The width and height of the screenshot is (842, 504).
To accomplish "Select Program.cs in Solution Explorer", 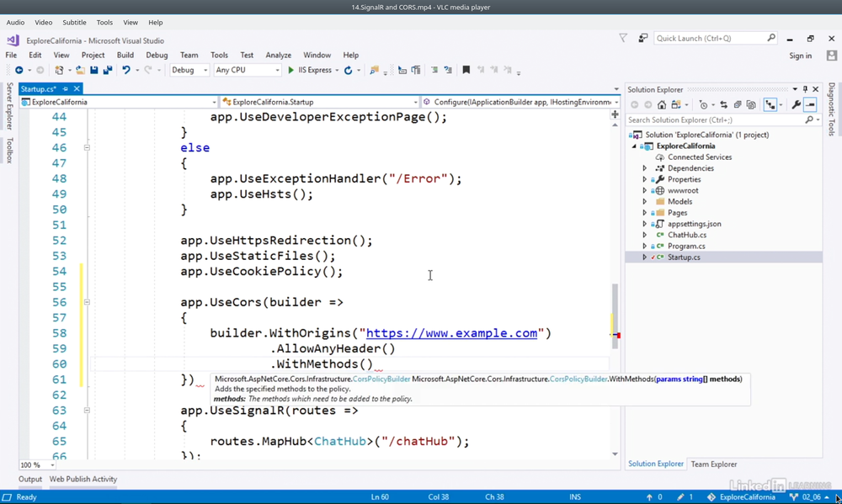I will click(x=686, y=247).
